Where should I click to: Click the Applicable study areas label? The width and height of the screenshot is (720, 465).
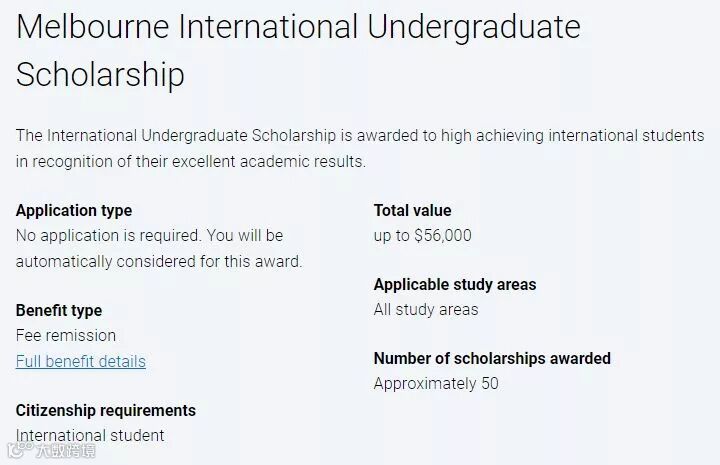click(x=455, y=284)
